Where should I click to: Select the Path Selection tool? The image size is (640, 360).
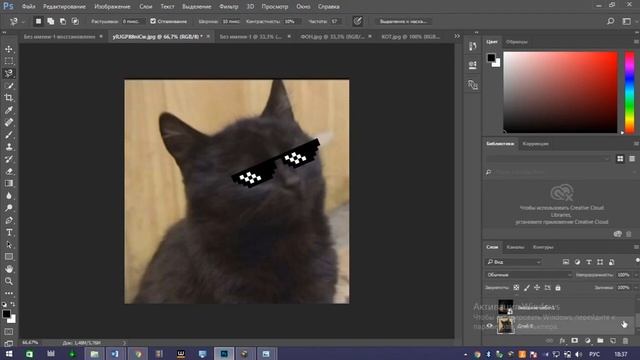point(9,245)
